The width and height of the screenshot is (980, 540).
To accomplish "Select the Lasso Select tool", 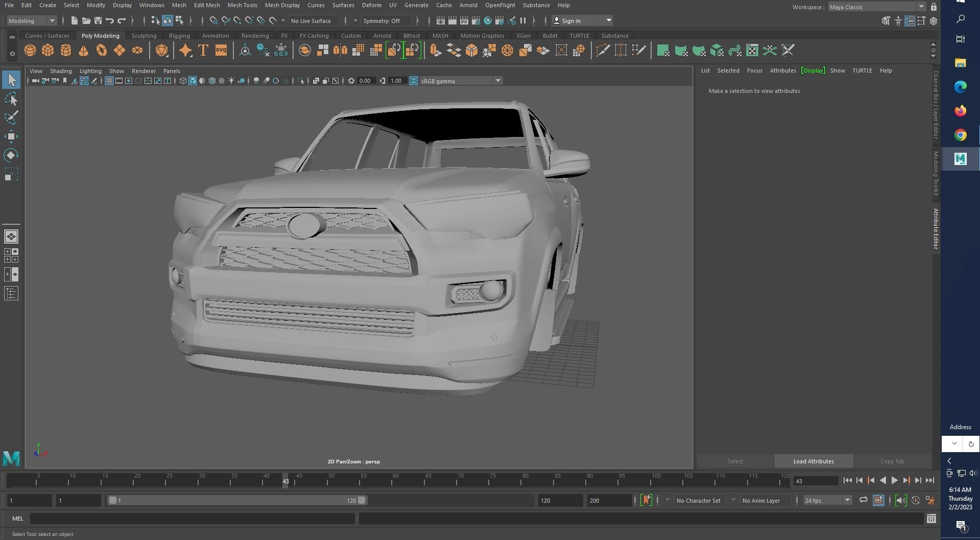I will (11, 99).
